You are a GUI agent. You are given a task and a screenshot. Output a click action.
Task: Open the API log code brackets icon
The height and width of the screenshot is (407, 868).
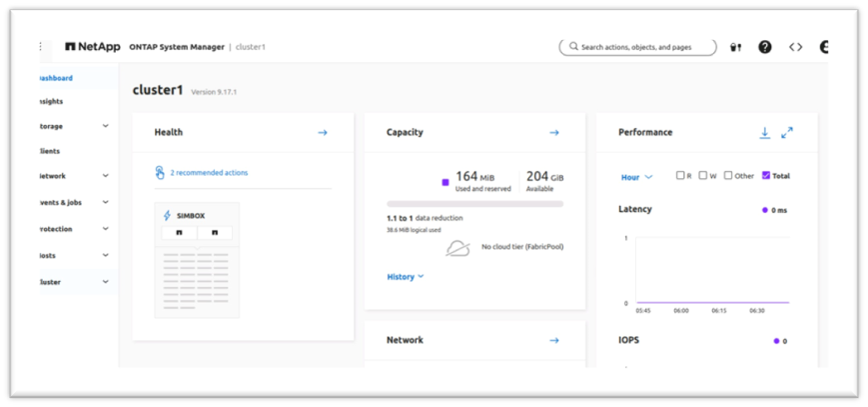795,47
